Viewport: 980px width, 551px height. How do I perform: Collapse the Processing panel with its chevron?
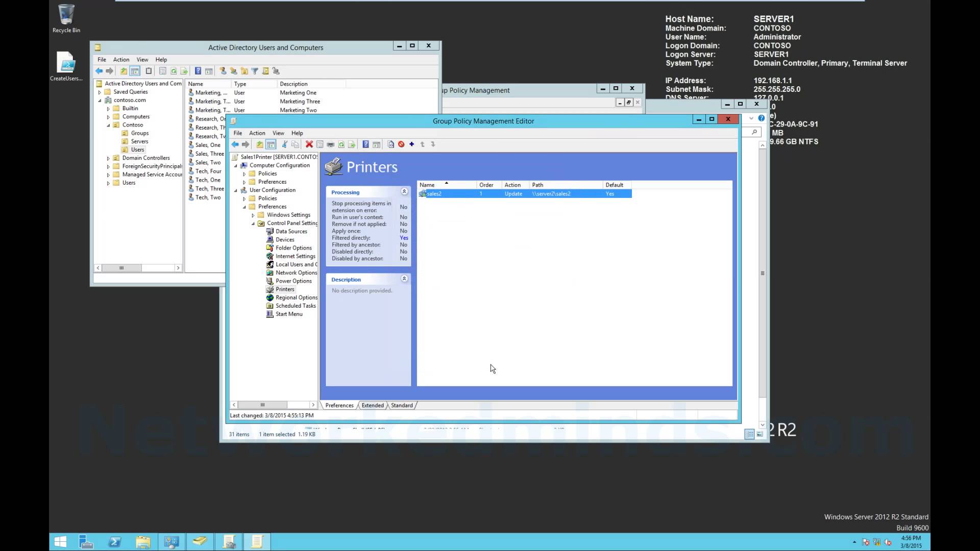click(x=404, y=192)
